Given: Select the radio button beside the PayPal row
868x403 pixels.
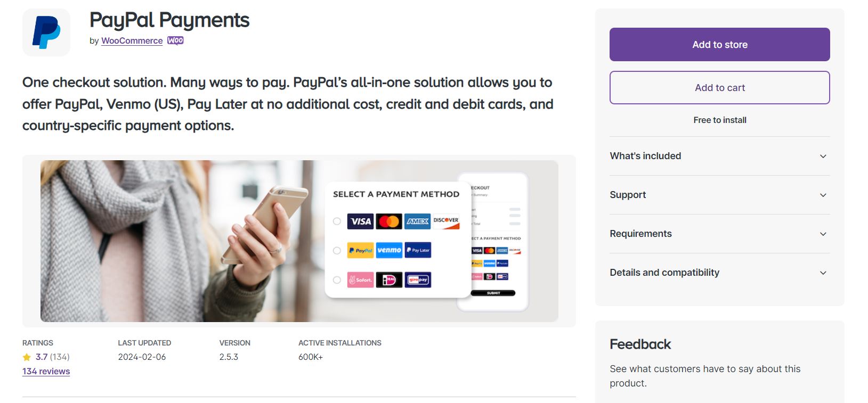Looking at the screenshot, I should pyautogui.click(x=336, y=250).
